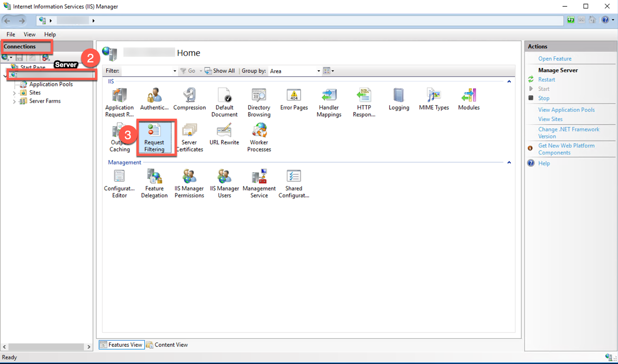Select Application Pools in the tree
Viewport: 618px width, 364px height.
coord(51,84)
